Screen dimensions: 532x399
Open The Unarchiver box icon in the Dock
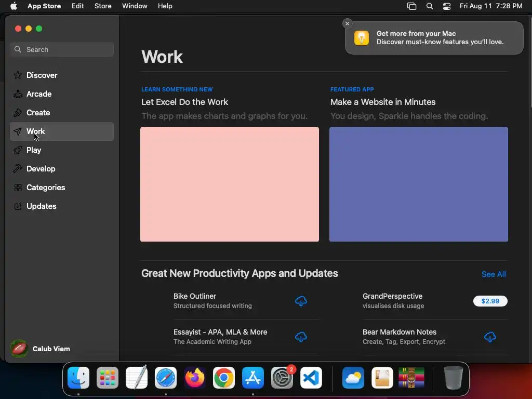click(382, 378)
